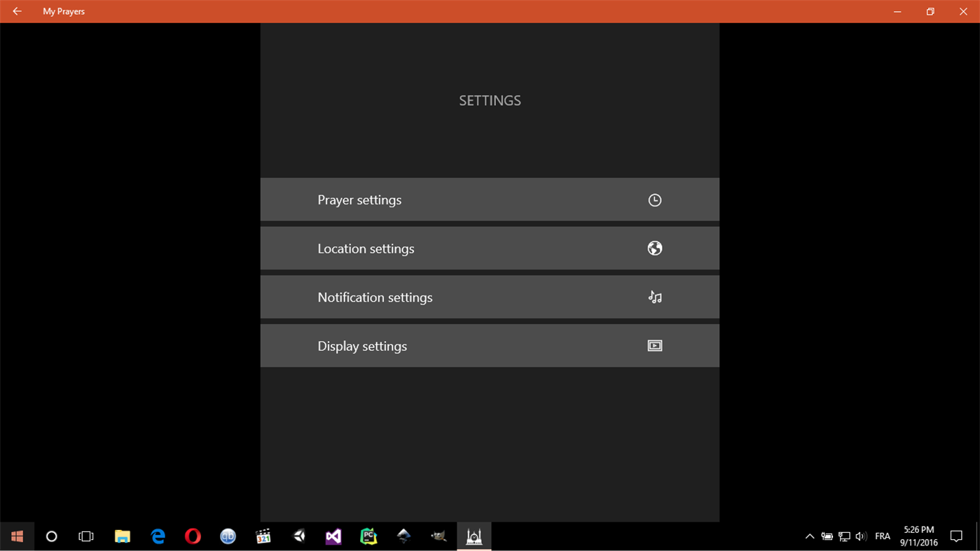Open the My Prayers mosque icon on taskbar
The image size is (980, 551).
(x=474, y=536)
